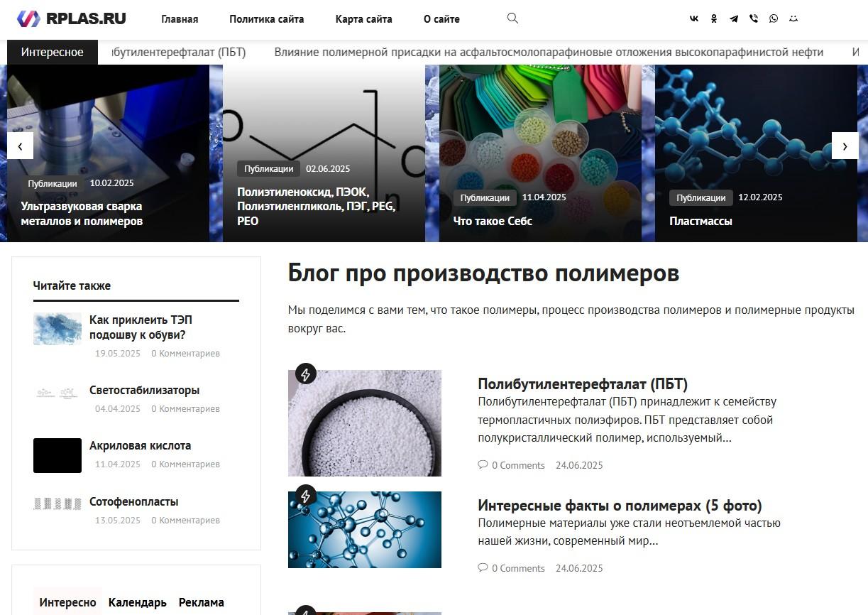The height and width of the screenshot is (615, 868).
Task: Click Публикации tag dated 02.06.2025
Action: [x=268, y=169]
